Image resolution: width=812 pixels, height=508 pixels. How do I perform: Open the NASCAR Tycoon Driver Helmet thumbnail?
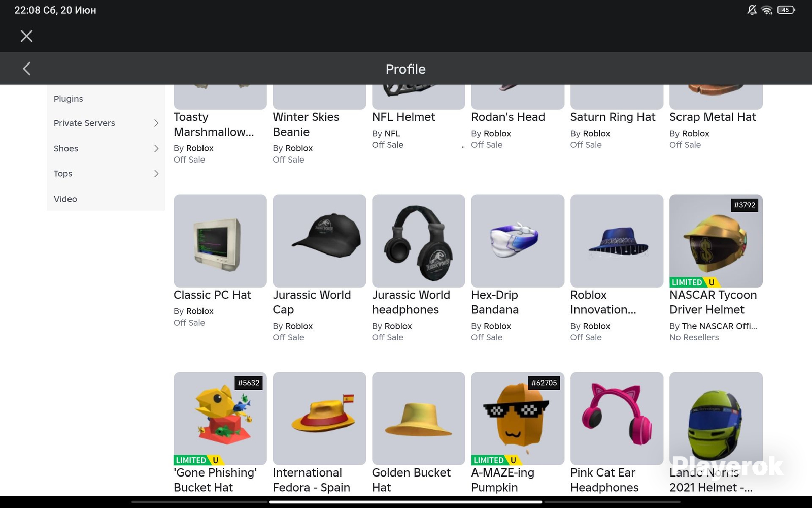click(x=716, y=241)
